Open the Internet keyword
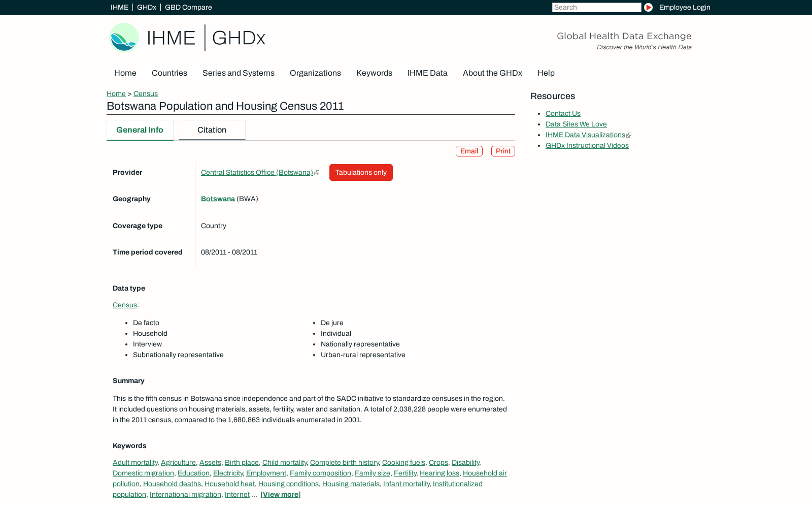Image resolution: width=812 pixels, height=508 pixels. coord(237,495)
